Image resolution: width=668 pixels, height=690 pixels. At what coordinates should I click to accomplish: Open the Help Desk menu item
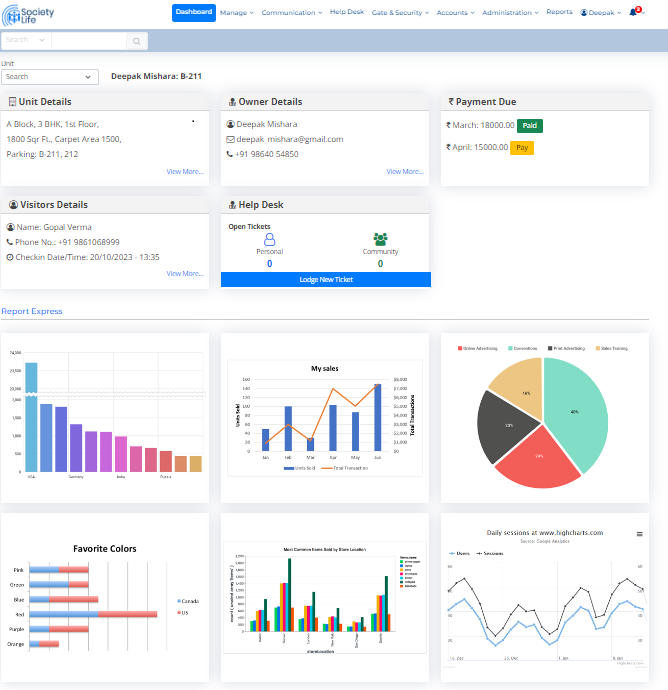[346, 13]
